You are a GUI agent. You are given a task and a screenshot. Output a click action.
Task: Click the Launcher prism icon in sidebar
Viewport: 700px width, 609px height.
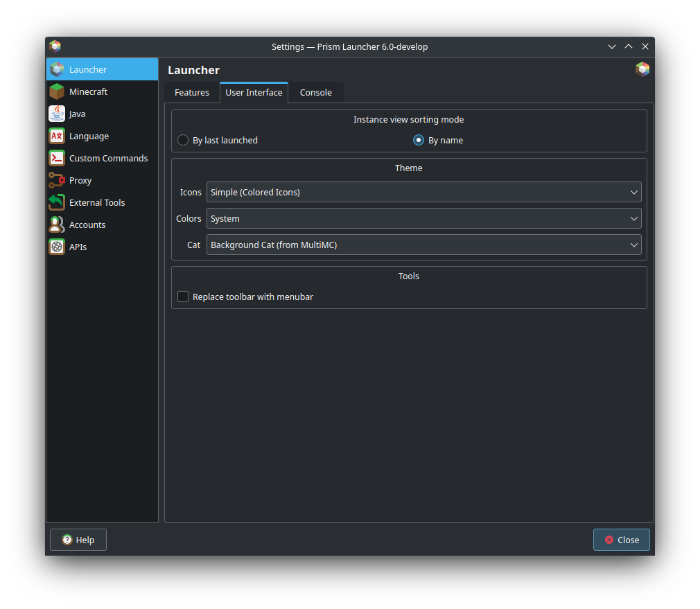tap(57, 69)
